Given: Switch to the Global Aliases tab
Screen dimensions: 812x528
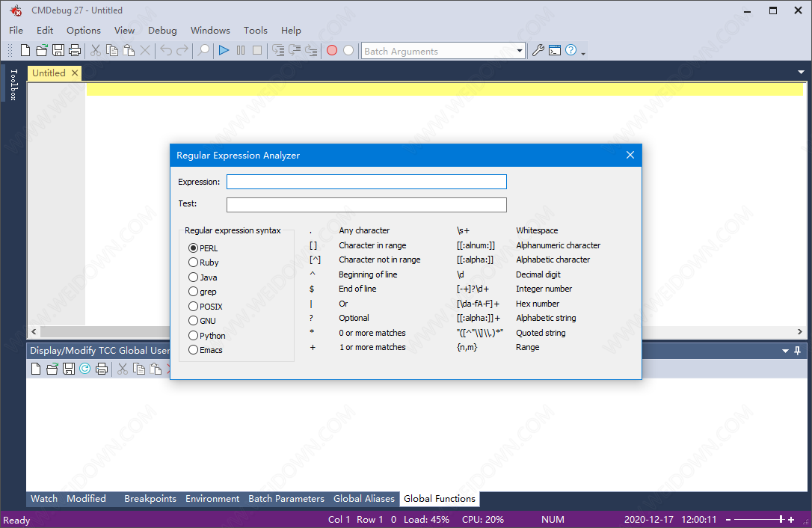Looking at the screenshot, I should (x=364, y=499).
